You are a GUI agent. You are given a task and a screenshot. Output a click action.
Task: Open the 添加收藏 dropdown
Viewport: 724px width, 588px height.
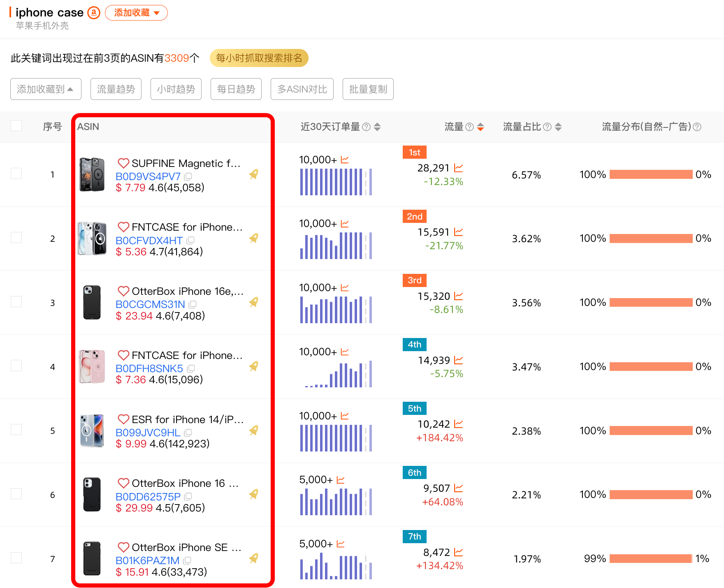click(136, 13)
